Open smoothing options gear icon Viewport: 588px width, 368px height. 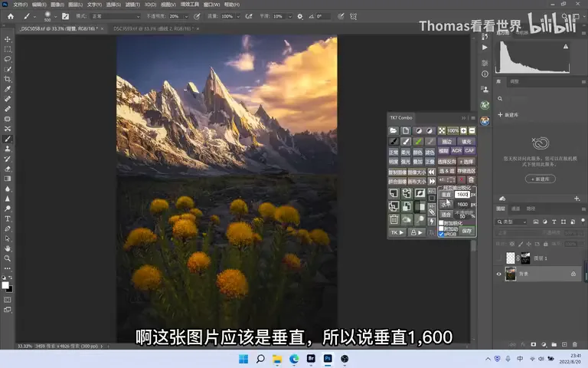point(300,17)
